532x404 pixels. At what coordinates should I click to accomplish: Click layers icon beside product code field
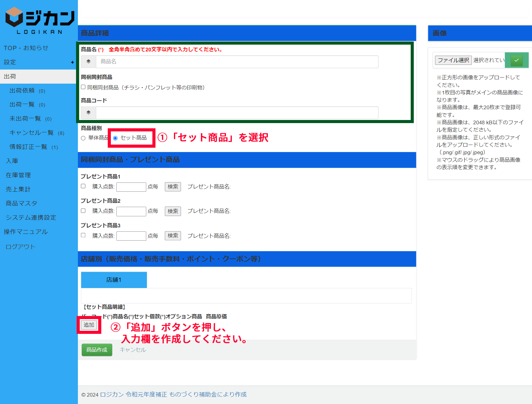click(x=89, y=113)
